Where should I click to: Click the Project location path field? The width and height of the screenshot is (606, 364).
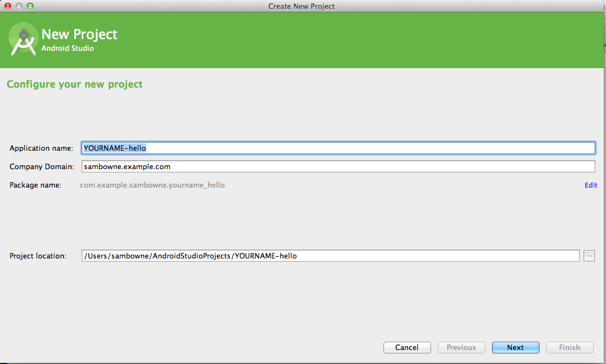(x=330, y=256)
